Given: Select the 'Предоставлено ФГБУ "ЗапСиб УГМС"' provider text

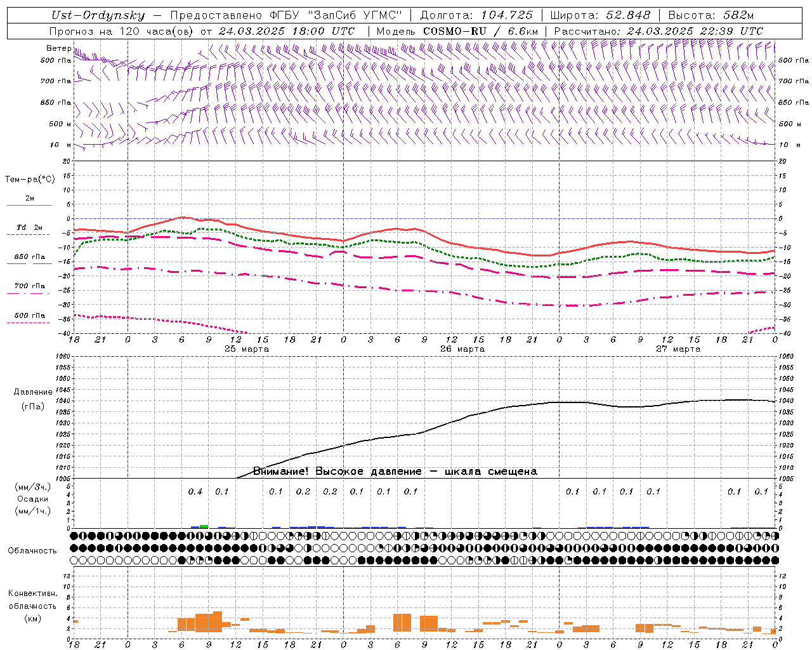Looking at the screenshot, I should (285, 15).
